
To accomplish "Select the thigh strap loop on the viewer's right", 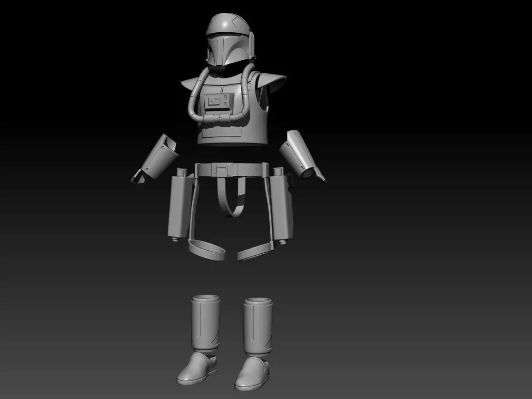I will click(x=255, y=252).
